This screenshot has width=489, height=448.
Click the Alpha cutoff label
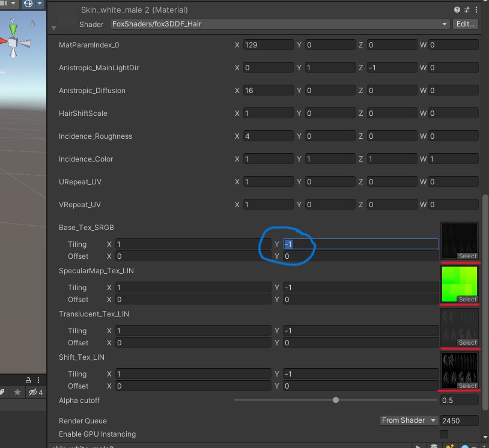pyautogui.click(x=79, y=401)
